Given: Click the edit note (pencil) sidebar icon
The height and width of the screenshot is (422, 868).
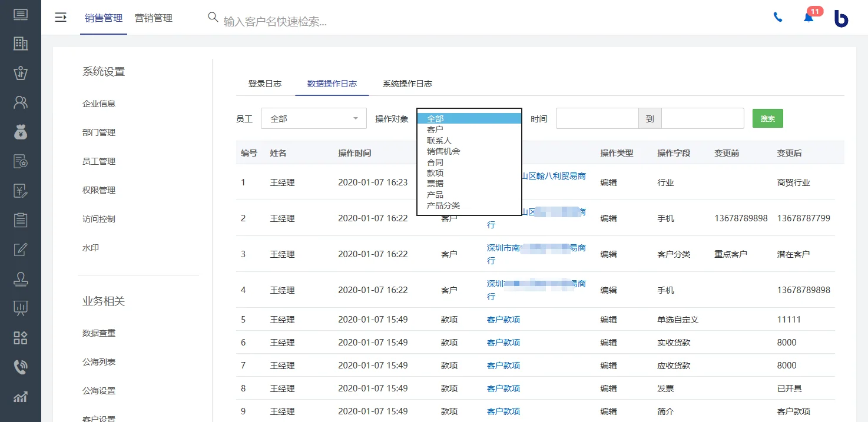Looking at the screenshot, I should point(21,250).
